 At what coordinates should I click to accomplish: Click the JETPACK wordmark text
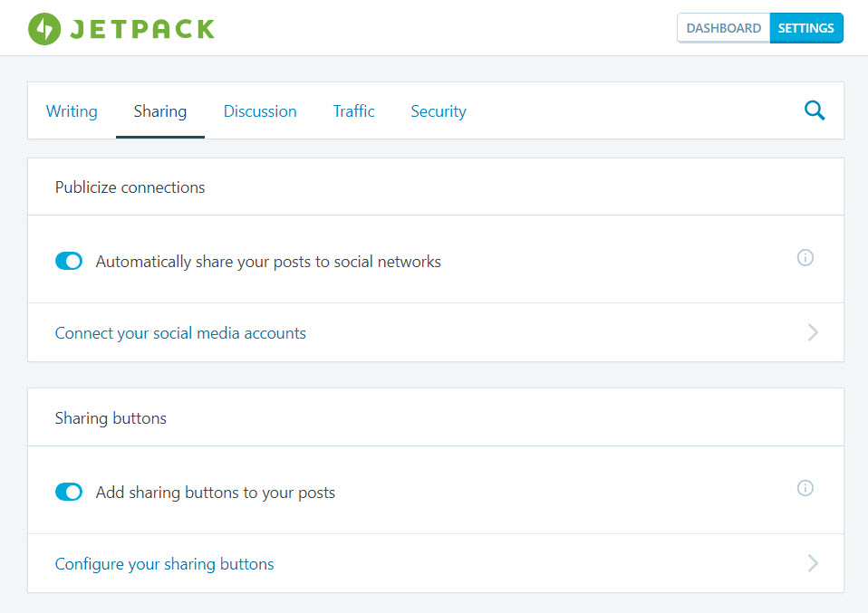142,29
